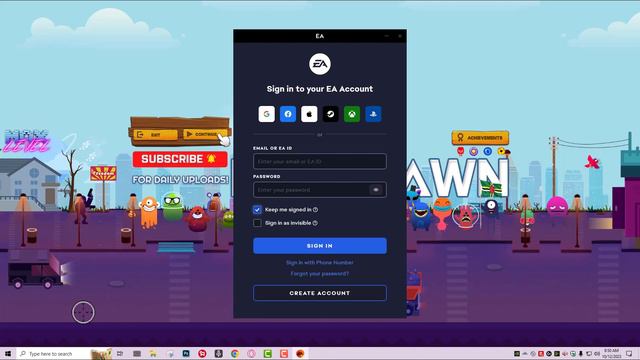Open the green Camtasia icon on the taskbar
Screen dimensions: 640x360
coord(267,354)
